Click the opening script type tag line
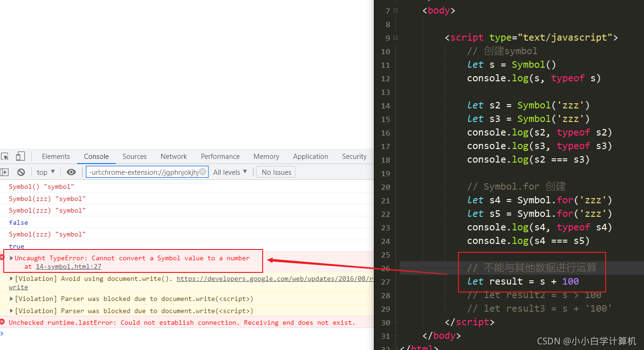 [531, 37]
